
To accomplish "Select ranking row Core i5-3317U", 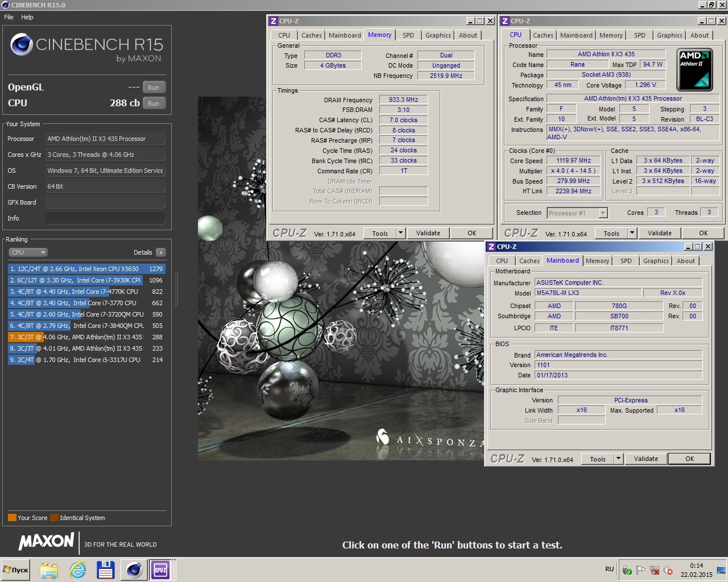I will coord(86,360).
